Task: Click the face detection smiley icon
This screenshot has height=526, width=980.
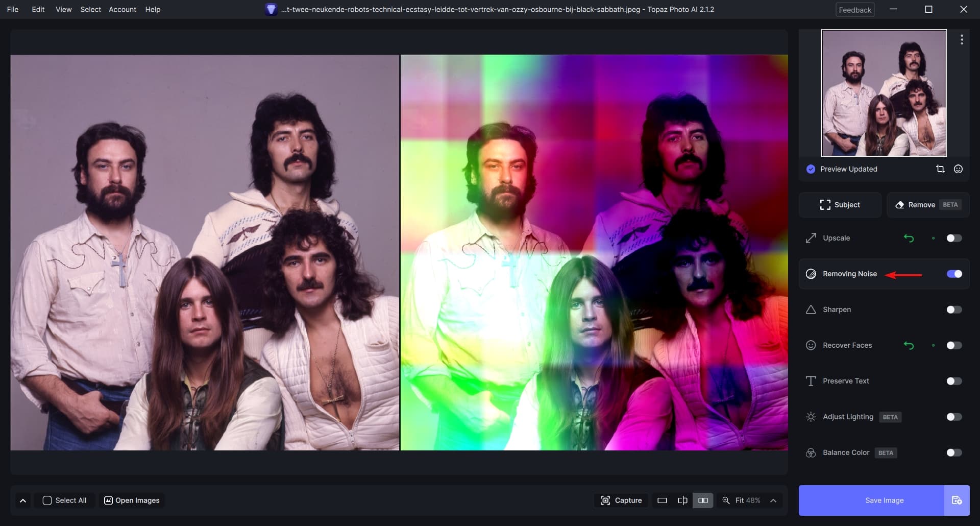Action: click(x=958, y=169)
